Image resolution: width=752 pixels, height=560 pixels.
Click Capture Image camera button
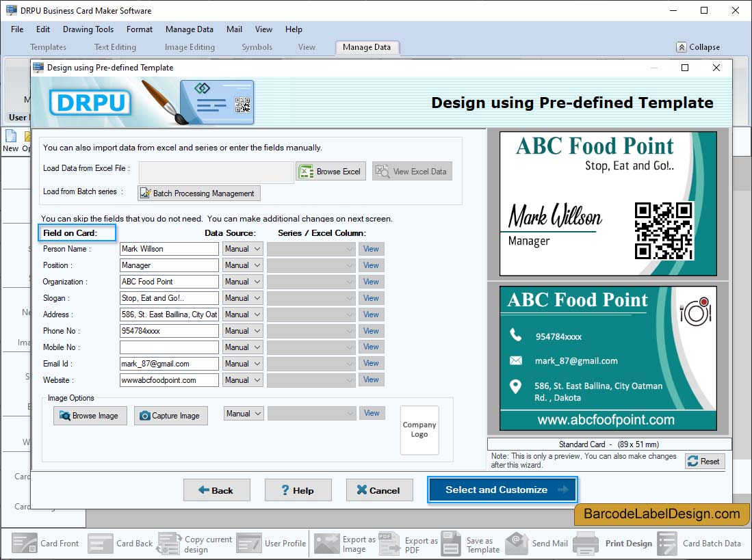(x=171, y=416)
